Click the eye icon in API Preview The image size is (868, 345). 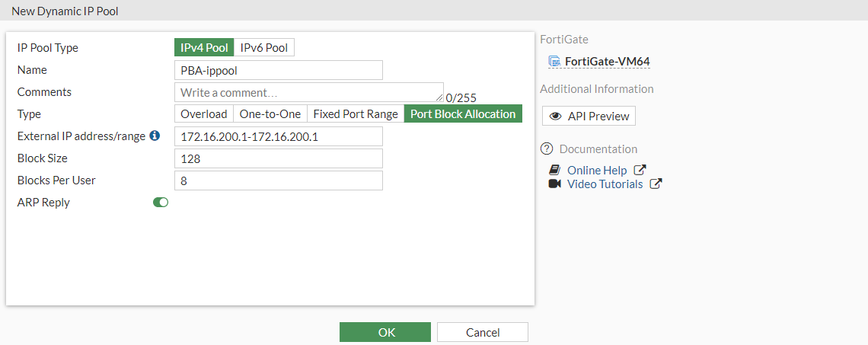pos(556,117)
